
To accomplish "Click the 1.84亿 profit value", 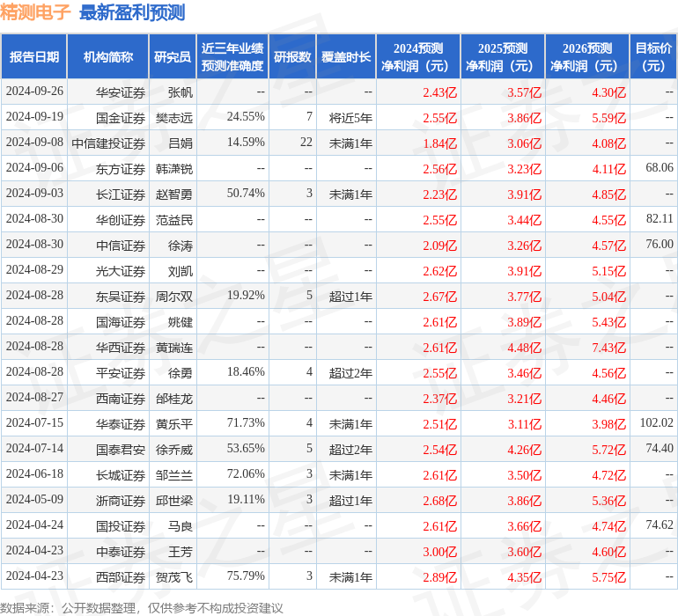I will click(439, 143).
